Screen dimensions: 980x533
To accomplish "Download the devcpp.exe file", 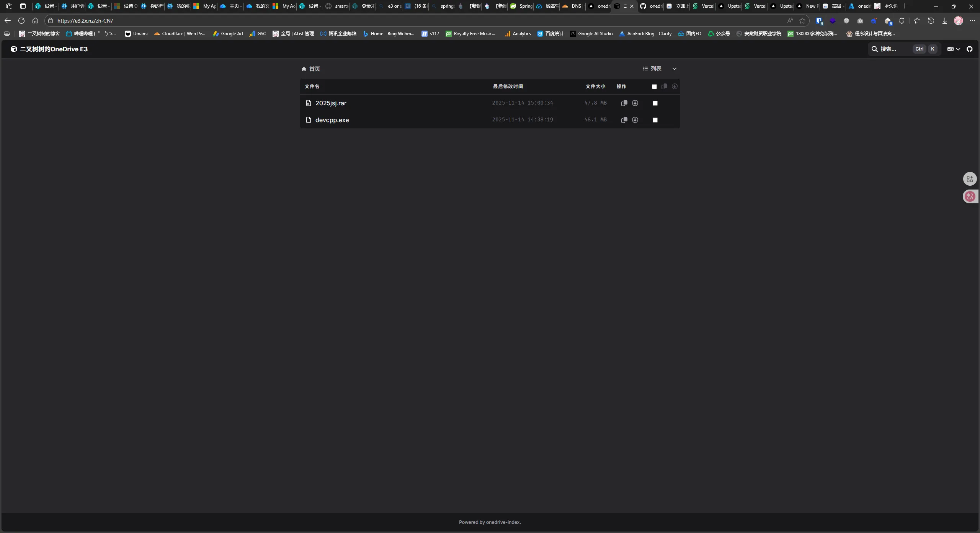I will pyautogui.click(x=635, y=120).
